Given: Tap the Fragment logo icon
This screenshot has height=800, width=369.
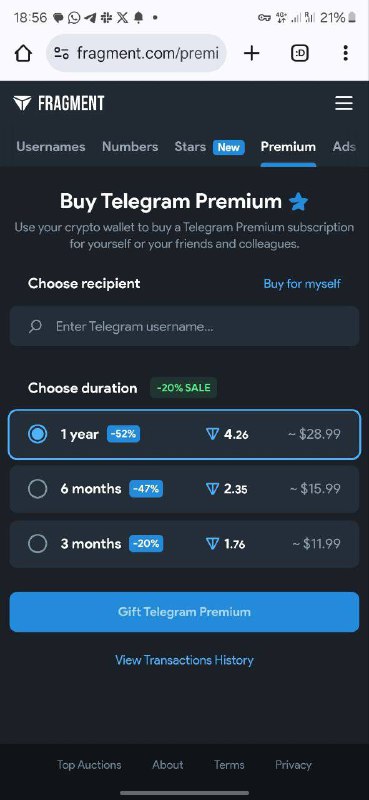Looking at the screenshot, I should [x=22, y=103].
